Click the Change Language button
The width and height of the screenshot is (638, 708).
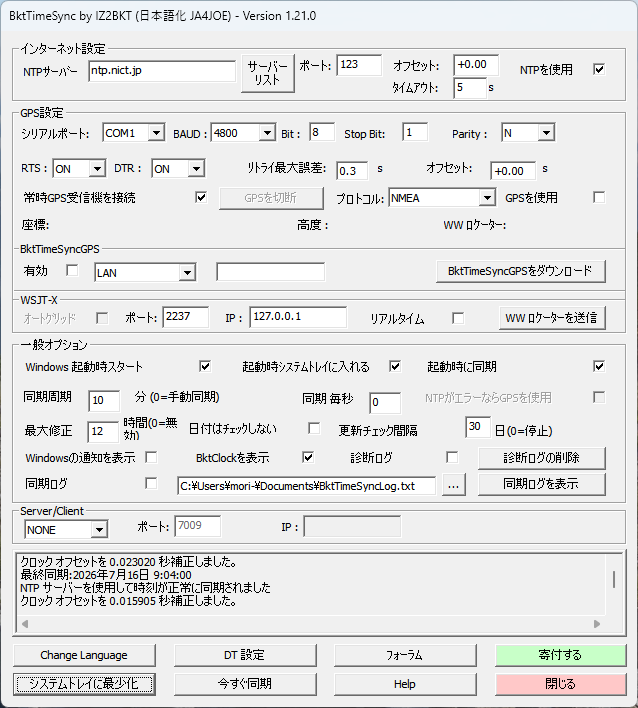(84, 655)
